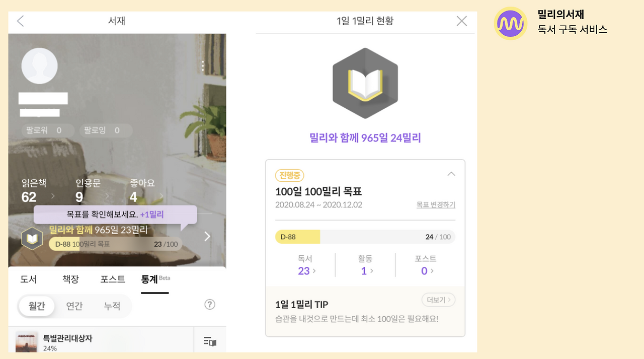Collapse the 100일 100밀리 목표 card
Image resolution: width=644 pixels, height=359 pixels.
point(451,174)
